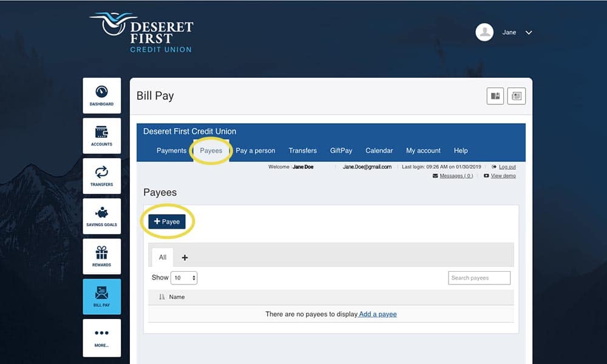Open the More... sidebar menu
The width and height of the screenshot is (607, 364).
tap(101, 338)
